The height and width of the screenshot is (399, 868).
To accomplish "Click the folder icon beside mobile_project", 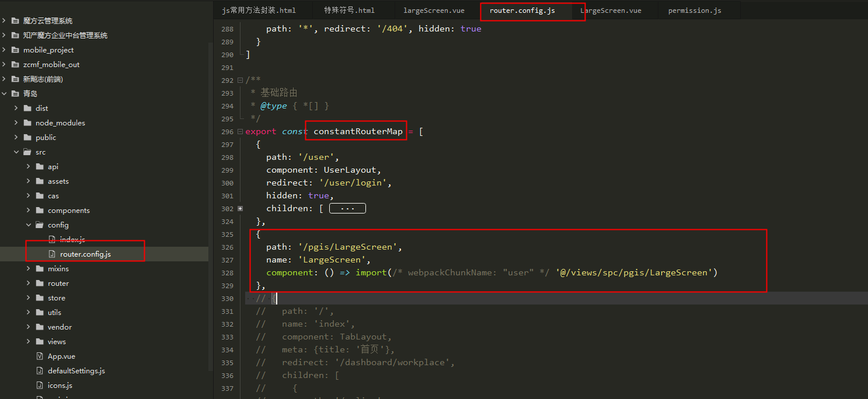I will tap(15, 50).
